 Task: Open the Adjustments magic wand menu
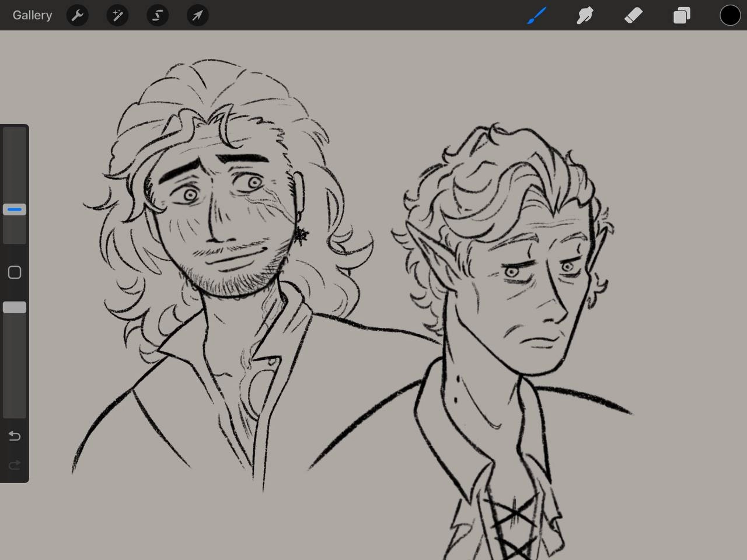pyautogui.click(x=117, y=15)
